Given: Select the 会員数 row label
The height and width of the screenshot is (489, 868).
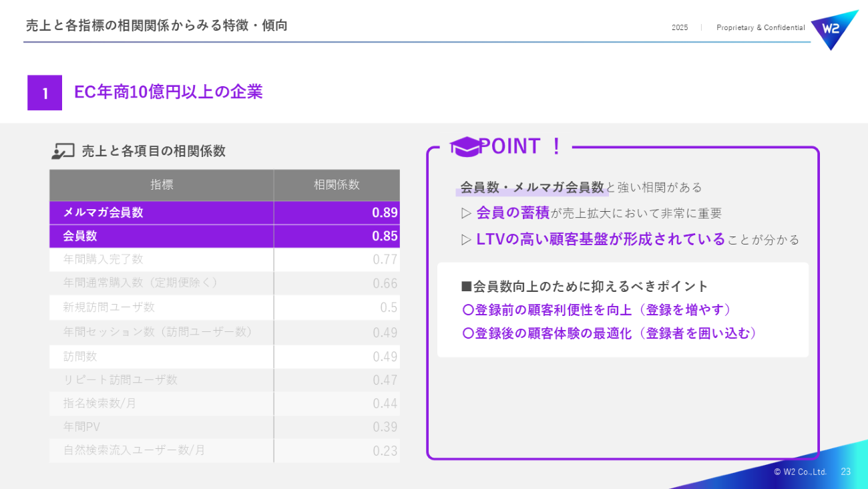Looking at the screenshot, I should point(80,236).
